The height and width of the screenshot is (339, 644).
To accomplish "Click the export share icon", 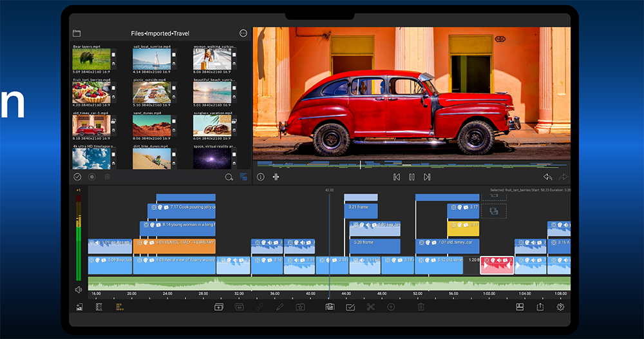I will point(540,307).
